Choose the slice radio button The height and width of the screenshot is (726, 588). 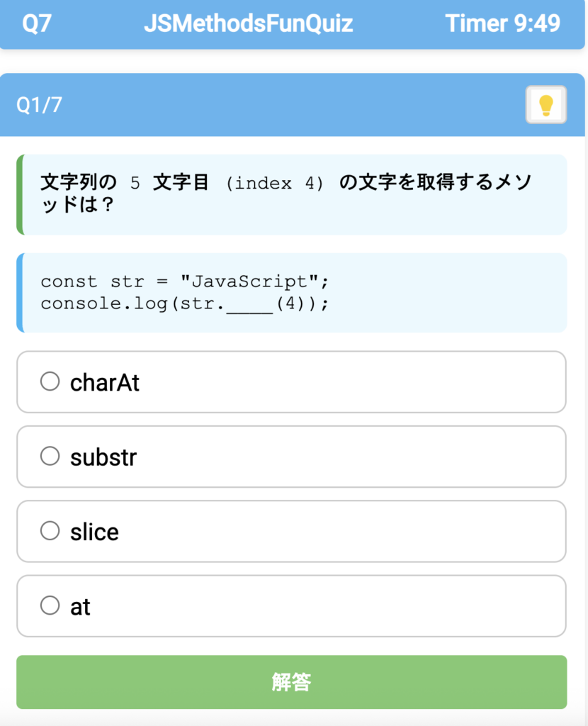point(50,530)
